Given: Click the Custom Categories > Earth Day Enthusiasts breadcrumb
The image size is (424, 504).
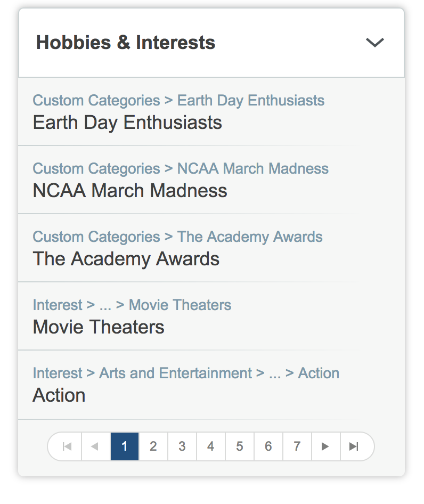Looking at the screenshot, I should click(x=178, y=100).
